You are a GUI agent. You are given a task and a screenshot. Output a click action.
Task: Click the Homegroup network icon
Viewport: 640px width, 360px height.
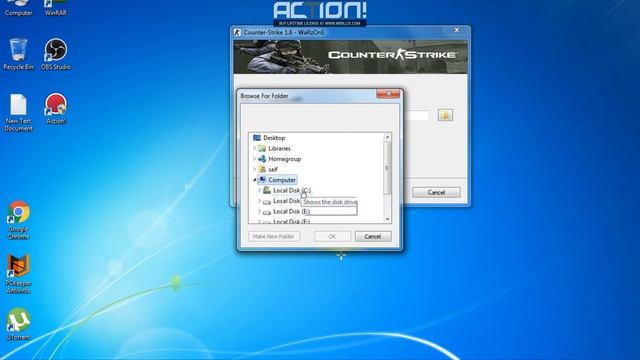point(262,159)
